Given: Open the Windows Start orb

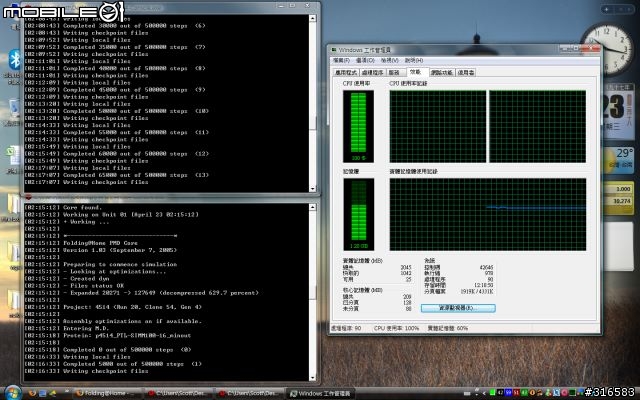Looking at the screenshot, I should pyautogui.click(x=12, y=391).
